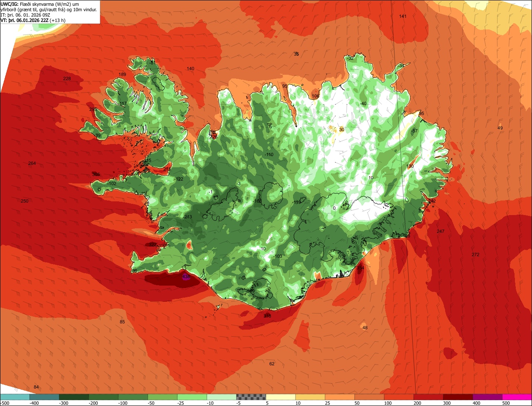The height and width of the screenshot is (406, 532).
Task: Click the darkest green -300 to -200 legend swatch
Action: 74,397
